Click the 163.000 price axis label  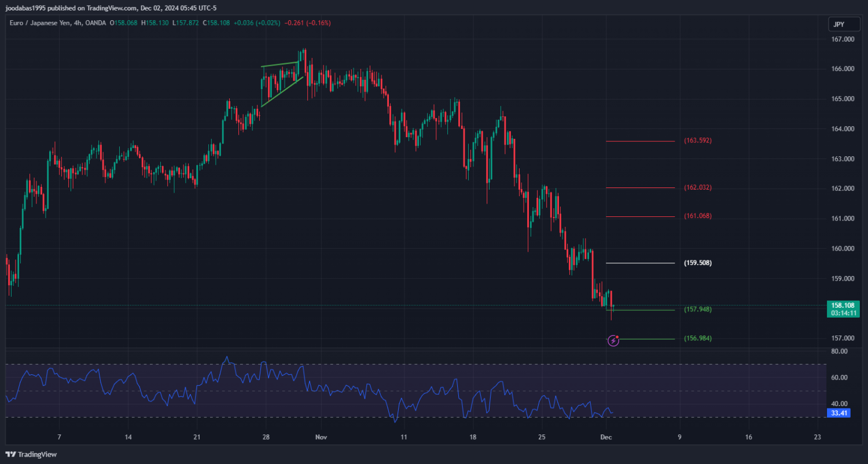[x=843, y=159]
